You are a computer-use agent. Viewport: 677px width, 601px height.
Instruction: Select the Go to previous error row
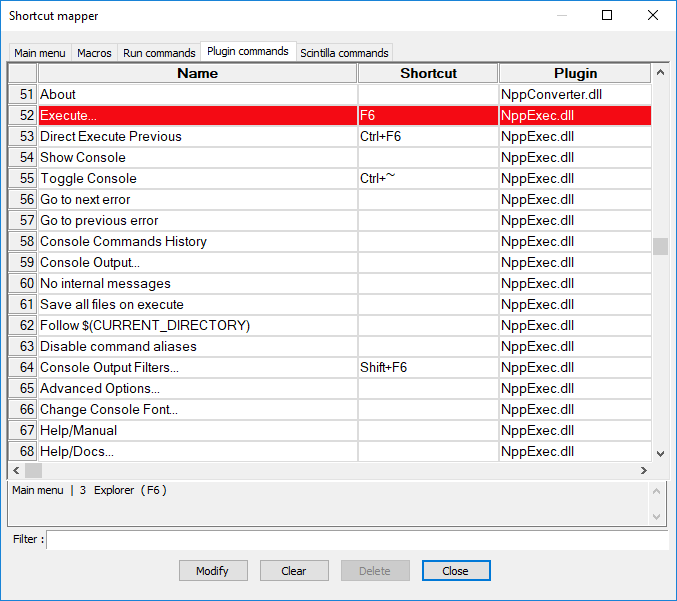[329, 220]
